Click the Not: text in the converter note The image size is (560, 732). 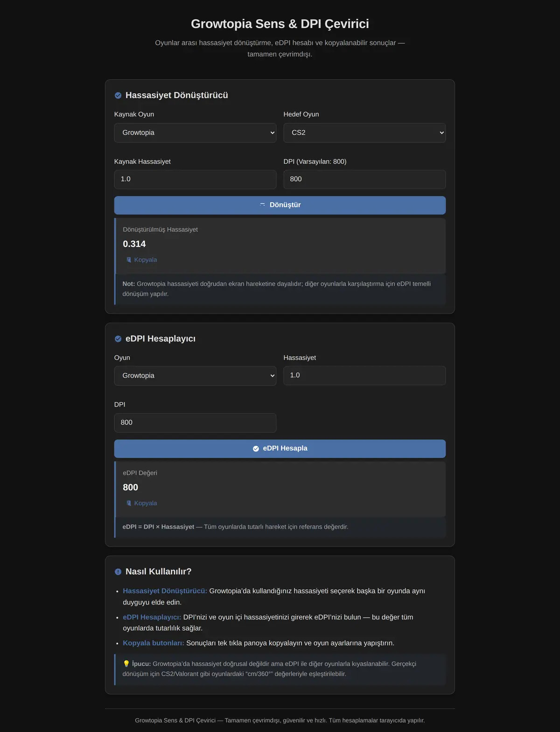pyautogui.click(x=129, y=284)
